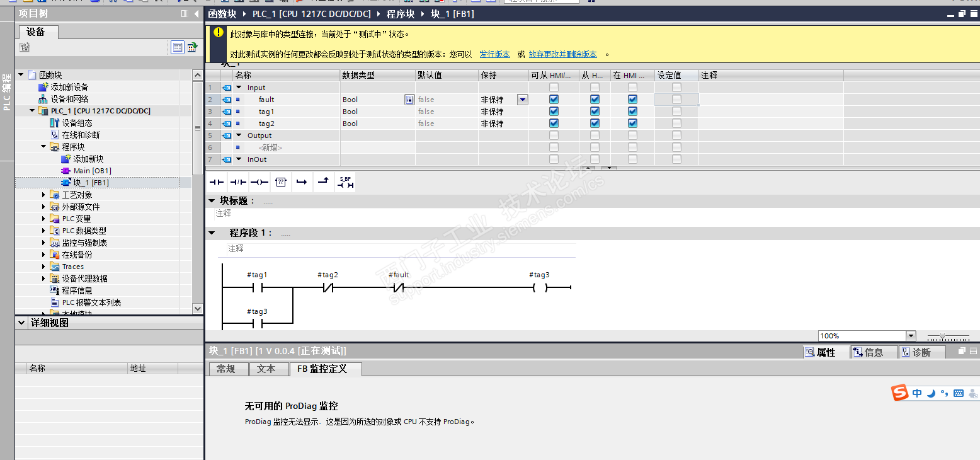The height and width of the screenshot is (460, 980).
Task: Toggle 设定值 checkbox for tag1 row
Action: 676,112
